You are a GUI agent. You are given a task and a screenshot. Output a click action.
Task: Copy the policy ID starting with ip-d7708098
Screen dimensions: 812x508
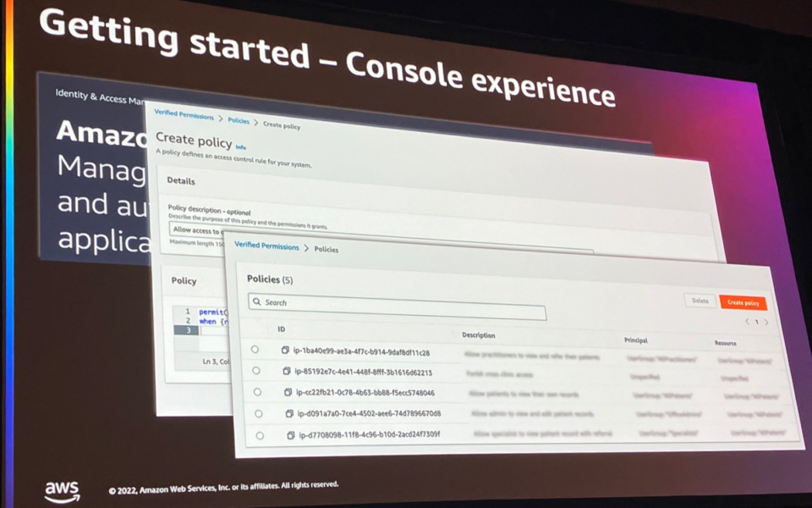pyautogui.click(x=291, y=435)
